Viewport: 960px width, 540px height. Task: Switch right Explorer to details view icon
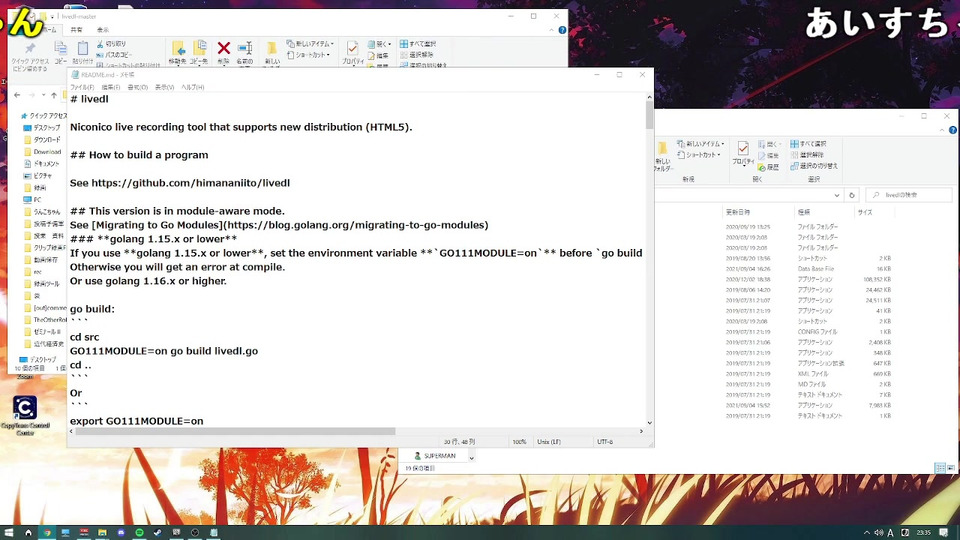tap(940, 468)
